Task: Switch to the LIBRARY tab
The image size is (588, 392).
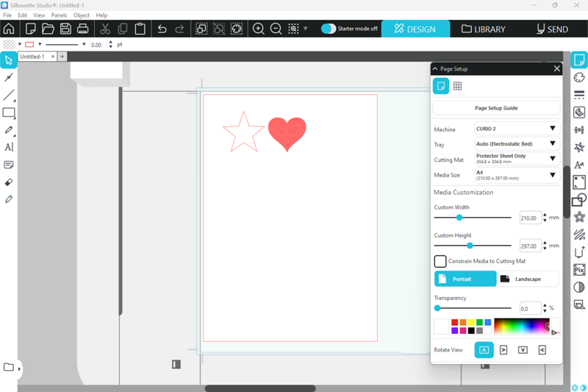Action: pos(484,29)
